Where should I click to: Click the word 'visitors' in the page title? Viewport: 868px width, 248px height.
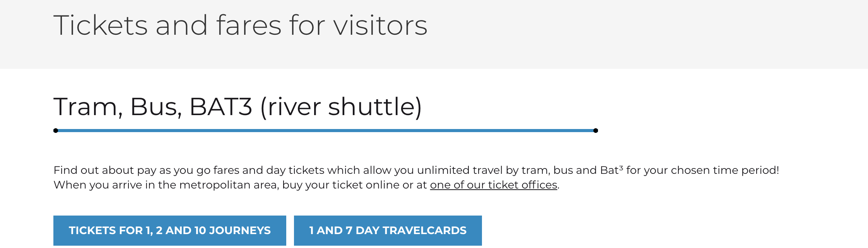[x=381, y=25]
